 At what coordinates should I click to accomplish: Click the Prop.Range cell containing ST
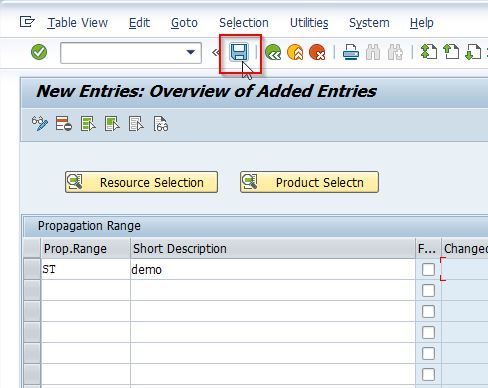point(85,269)
